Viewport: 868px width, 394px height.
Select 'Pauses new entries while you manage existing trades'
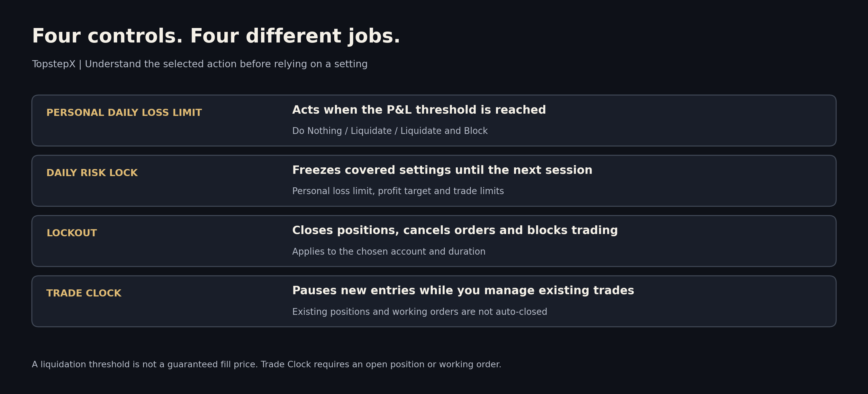click(463, 290)
